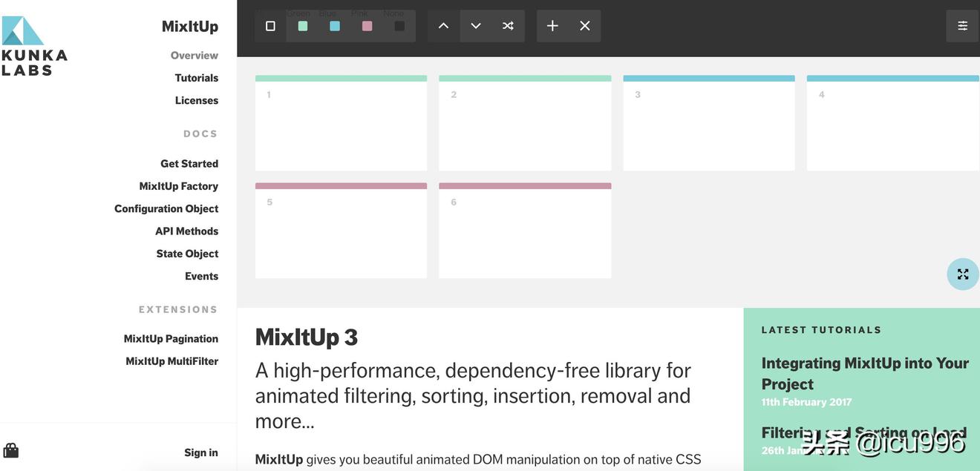
Task: Click the Sign in link
Action: (x=200, y=452)
